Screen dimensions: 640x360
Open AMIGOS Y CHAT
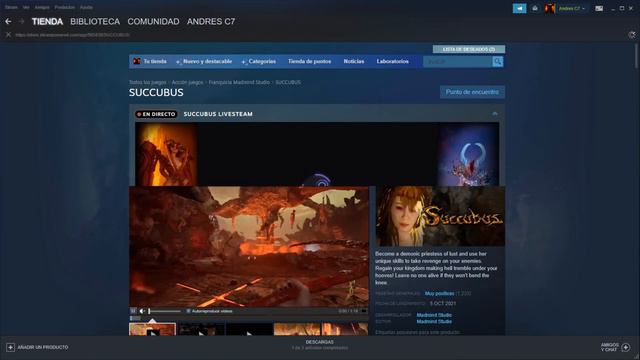tap(610, 347)
